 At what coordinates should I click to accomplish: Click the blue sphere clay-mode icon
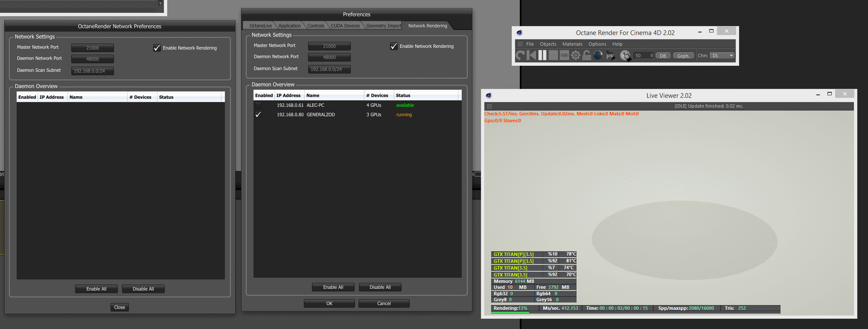coord(598,55)
